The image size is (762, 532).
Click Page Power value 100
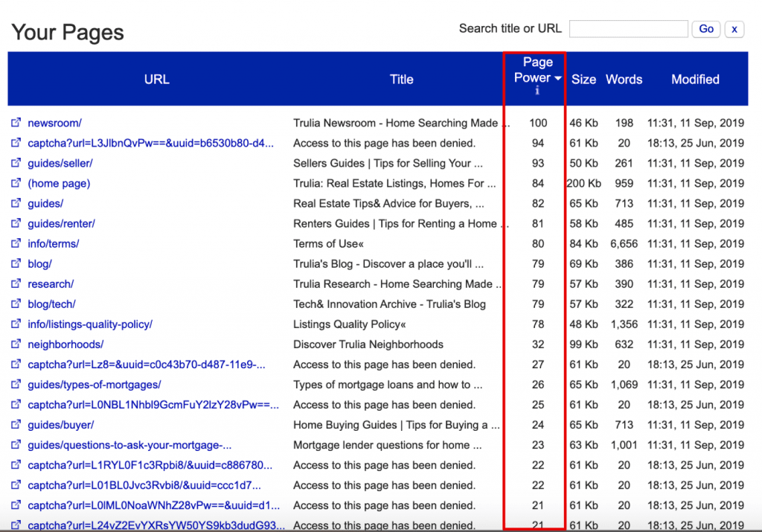click(538, 123)
